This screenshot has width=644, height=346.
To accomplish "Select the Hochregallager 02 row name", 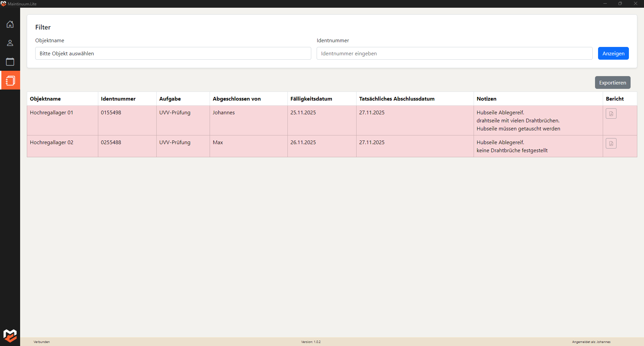I will pos(51,142).
